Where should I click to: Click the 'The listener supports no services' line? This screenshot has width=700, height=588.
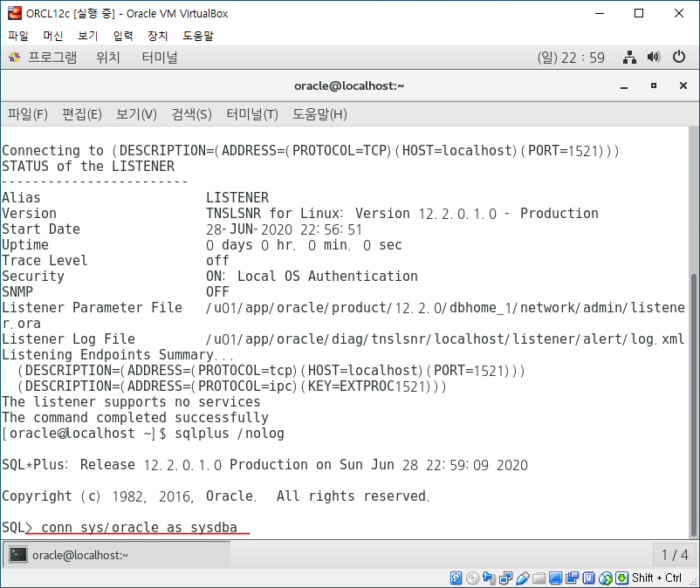coord(131,402)
